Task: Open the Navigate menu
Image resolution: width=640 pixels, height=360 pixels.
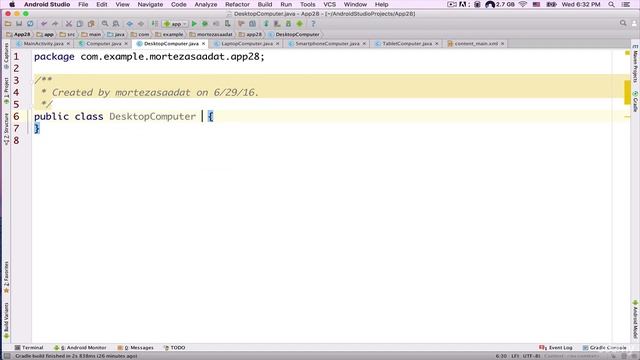Action: (x=150, y=4)
